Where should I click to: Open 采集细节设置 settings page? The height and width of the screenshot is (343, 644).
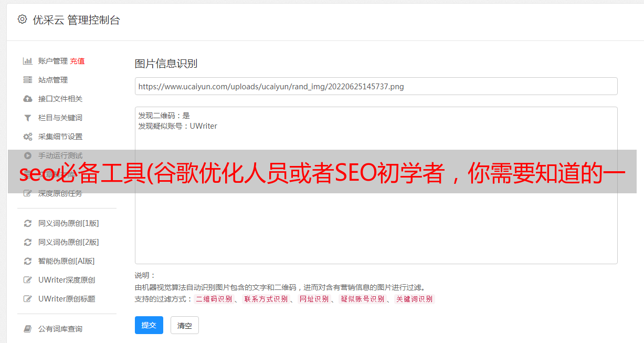pyautogui.click(x=60, y=137)
